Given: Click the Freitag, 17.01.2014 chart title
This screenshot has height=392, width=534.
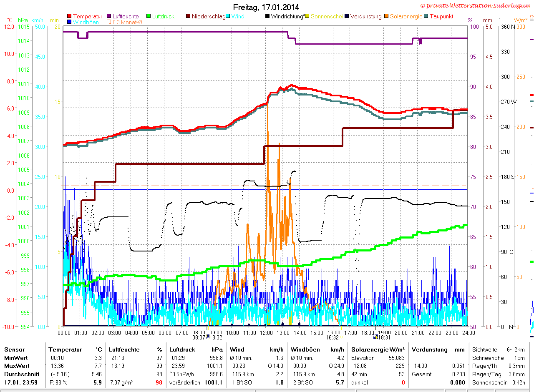Looking at the screenshot, I should click(x=266, y=7).
